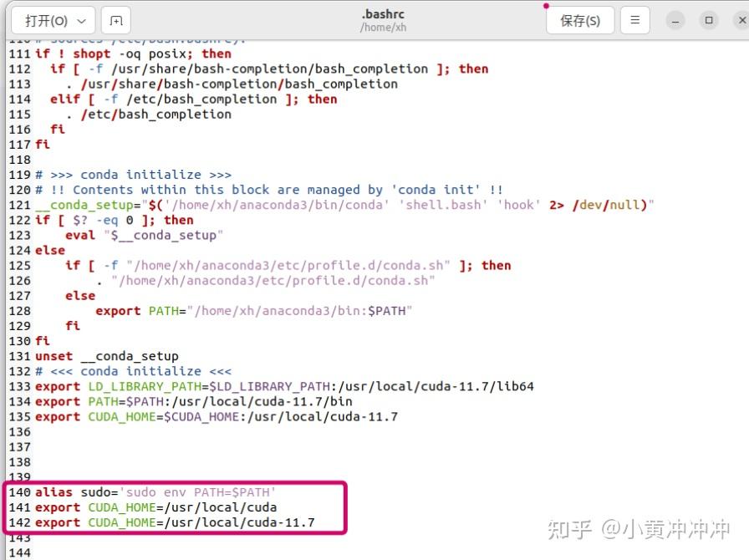This screenshot has height=560, width=749.
Task: Create a new document tab using the icon beside 打开(O)
Action: pos(115,19)
